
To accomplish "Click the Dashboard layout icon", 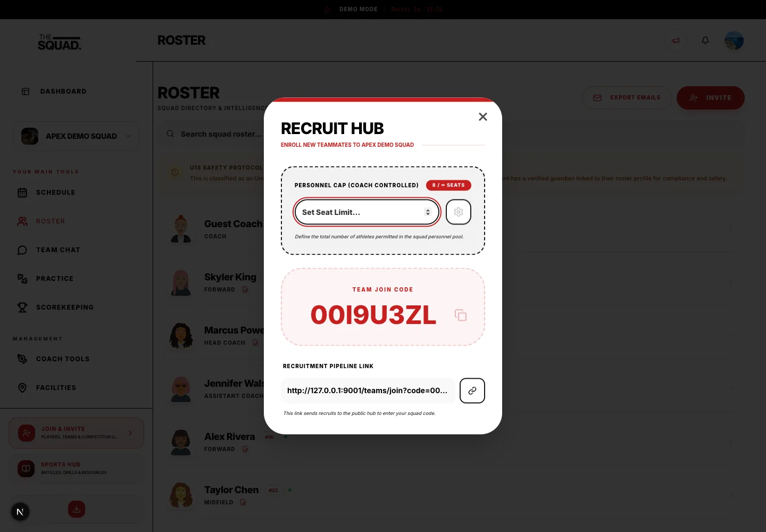I will click(26, 92).
